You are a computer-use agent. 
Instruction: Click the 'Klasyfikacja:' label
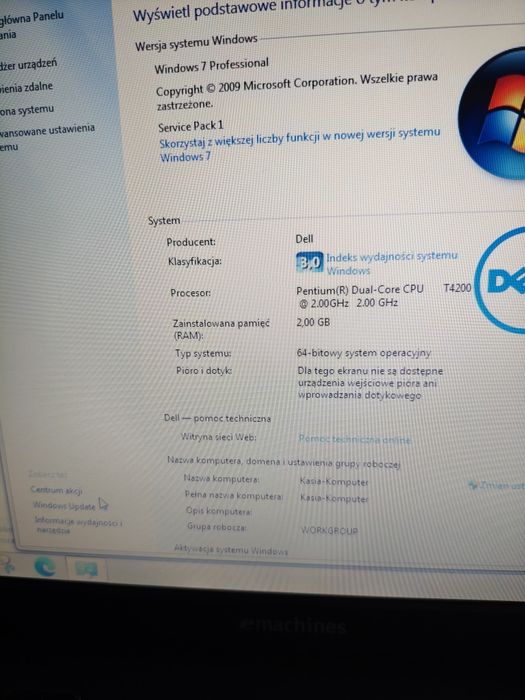tap(195, 261)
